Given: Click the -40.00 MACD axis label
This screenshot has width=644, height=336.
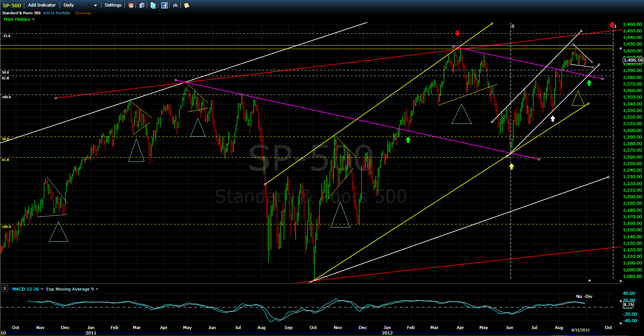Looking at the screenshot, I should (630, 321).
